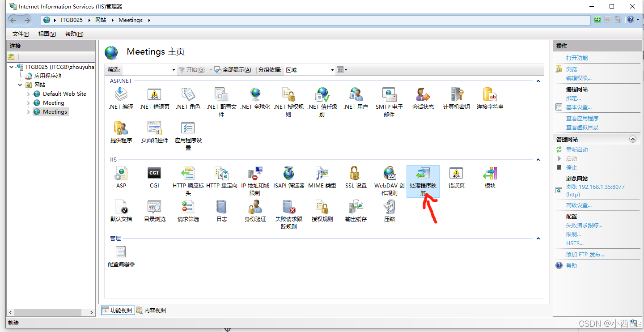Open the IIS 错误页 icon
644x332 pixels.
[456, 177]
